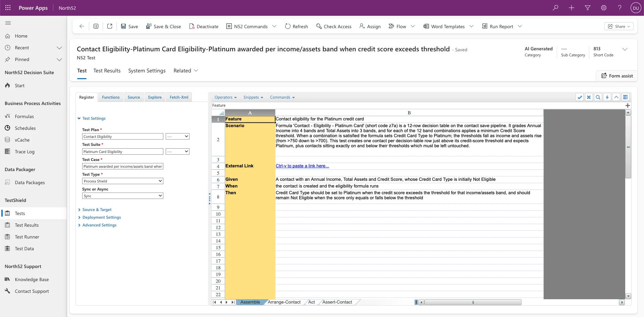This screenshot has height=317, width=644.
Task: Collapse the sidebar with hamburger icon
Action: (8, 23)
